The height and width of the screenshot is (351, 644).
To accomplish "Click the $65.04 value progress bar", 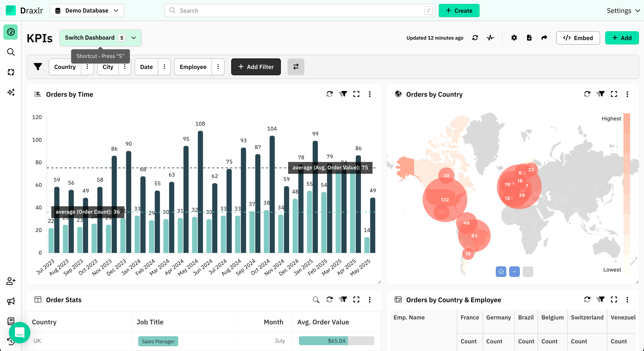I will 337,341.
